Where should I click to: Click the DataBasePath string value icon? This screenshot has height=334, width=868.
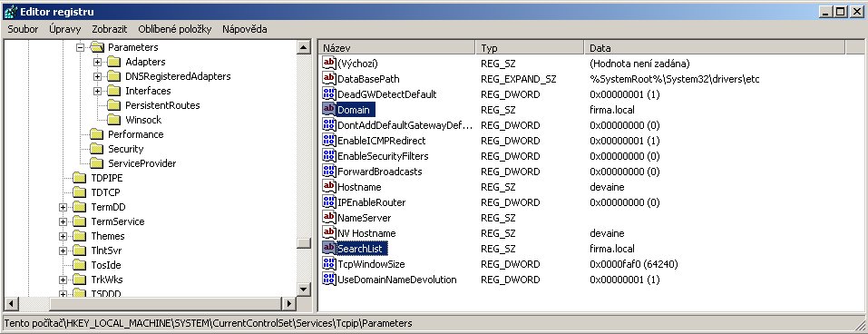(329, 79)
